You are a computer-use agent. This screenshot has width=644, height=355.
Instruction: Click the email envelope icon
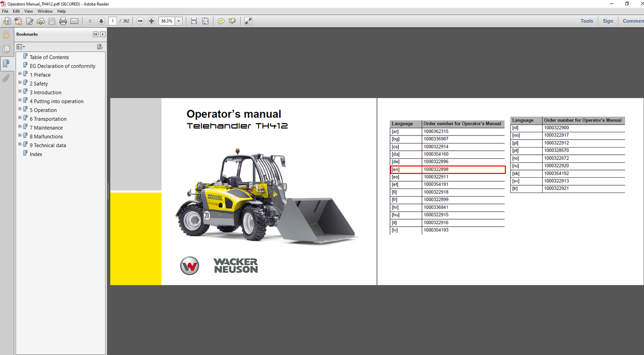point(74,21)
